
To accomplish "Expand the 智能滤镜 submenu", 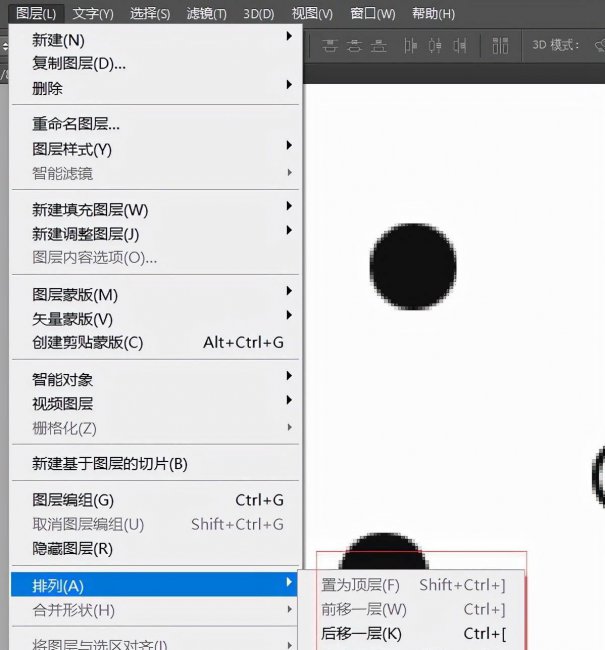I will point(155,173).
